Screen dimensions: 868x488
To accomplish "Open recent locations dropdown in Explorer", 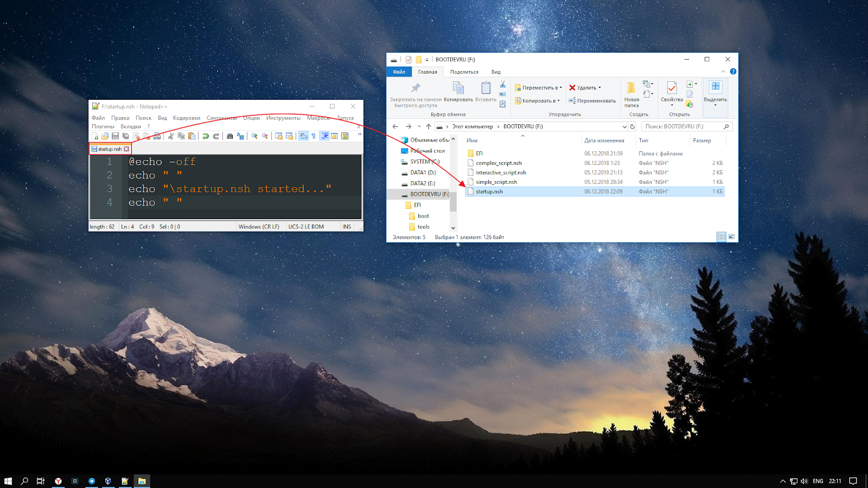I will point(419,126).
